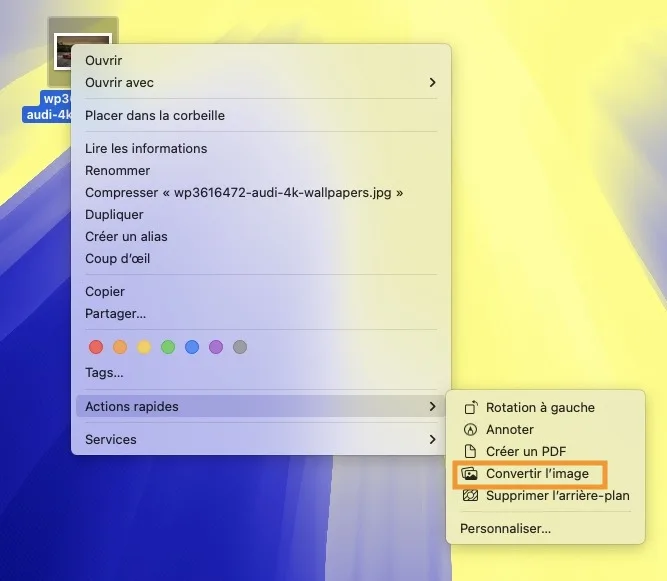
Task: Apply the orange tag color
Action: [x=120, y=347]
